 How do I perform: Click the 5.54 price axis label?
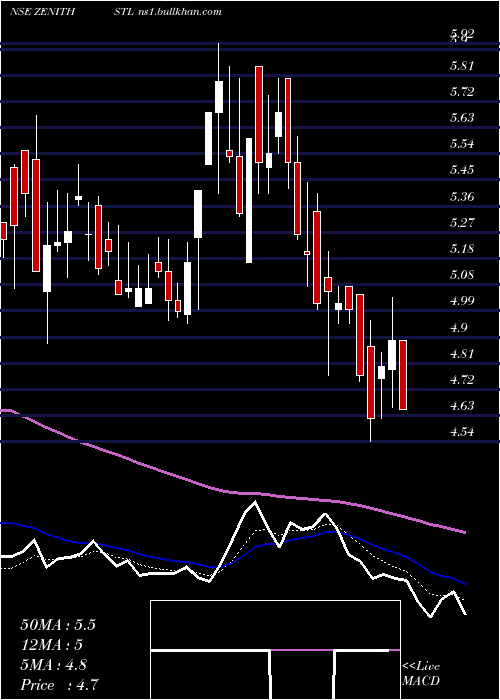coord(462,144)
